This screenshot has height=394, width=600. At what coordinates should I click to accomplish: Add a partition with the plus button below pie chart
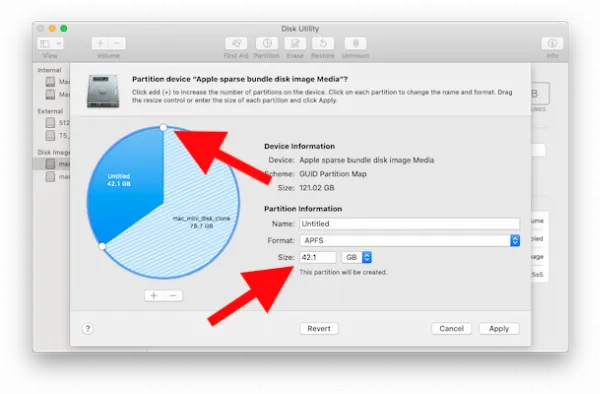pyautogui.click(x=154, y=295)
